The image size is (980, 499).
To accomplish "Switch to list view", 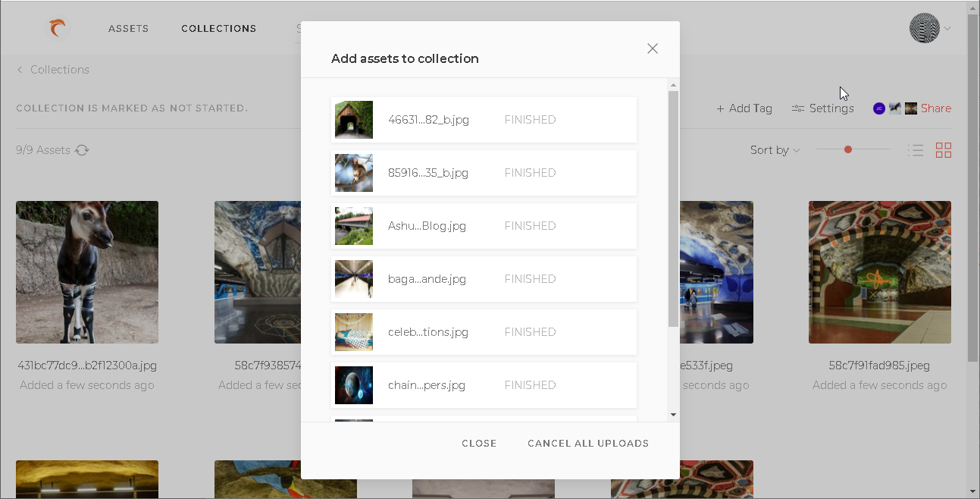I will point(916,150).
